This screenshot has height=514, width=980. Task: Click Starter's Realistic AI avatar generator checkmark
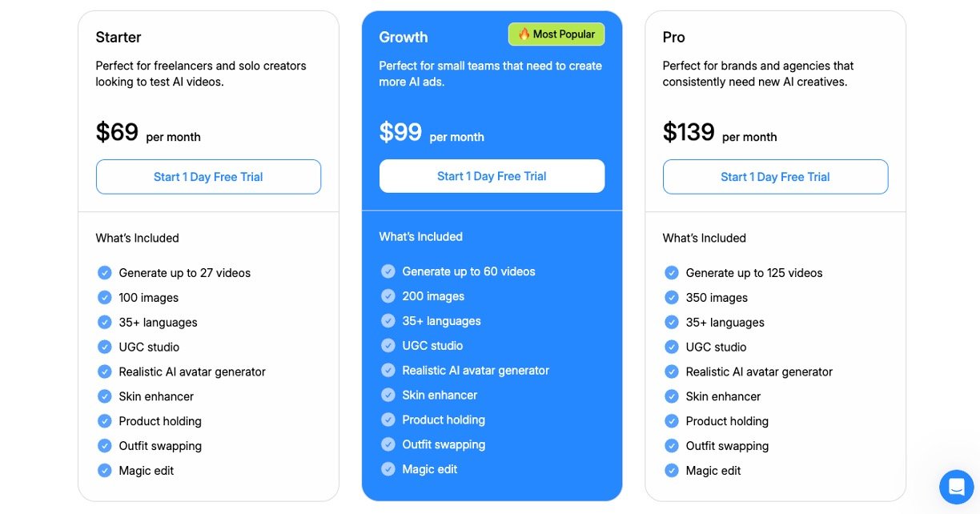(105, 371)
